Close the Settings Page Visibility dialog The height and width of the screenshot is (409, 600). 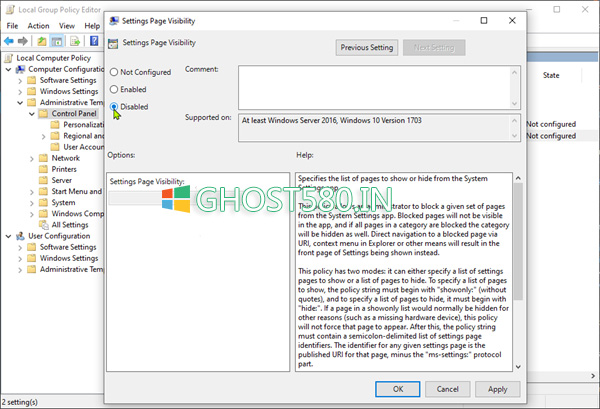tap(512, 20)
